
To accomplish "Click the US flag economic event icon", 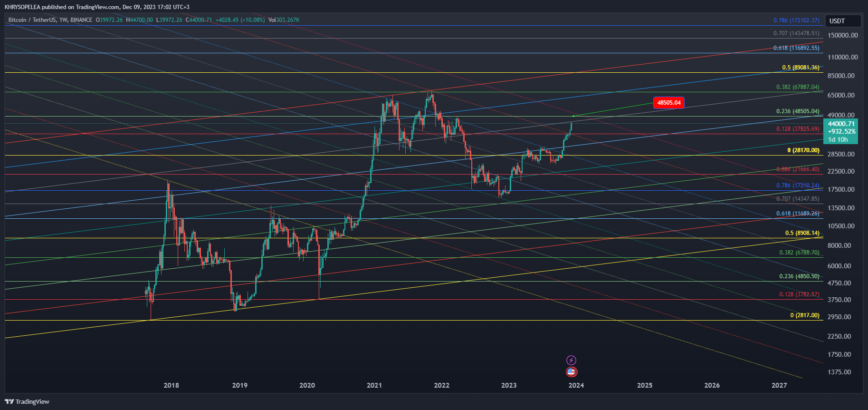I will pyautogui.click(x=572, y=372).
